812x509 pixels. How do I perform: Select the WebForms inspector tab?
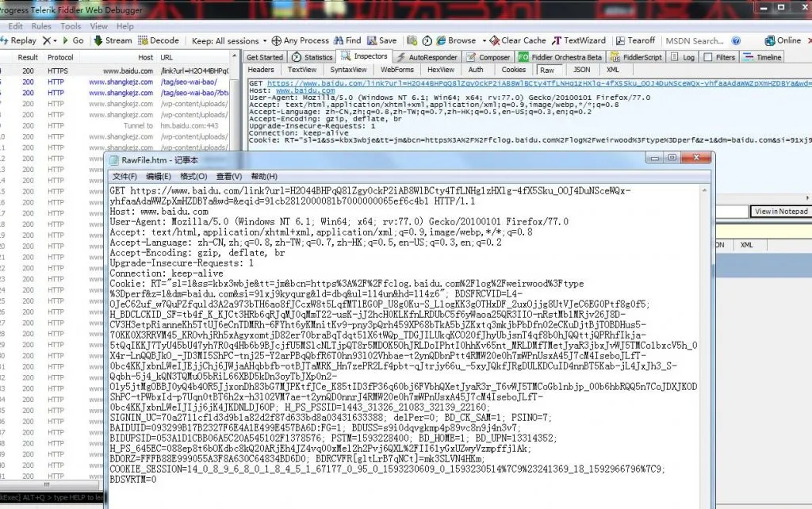click(397, 70)
